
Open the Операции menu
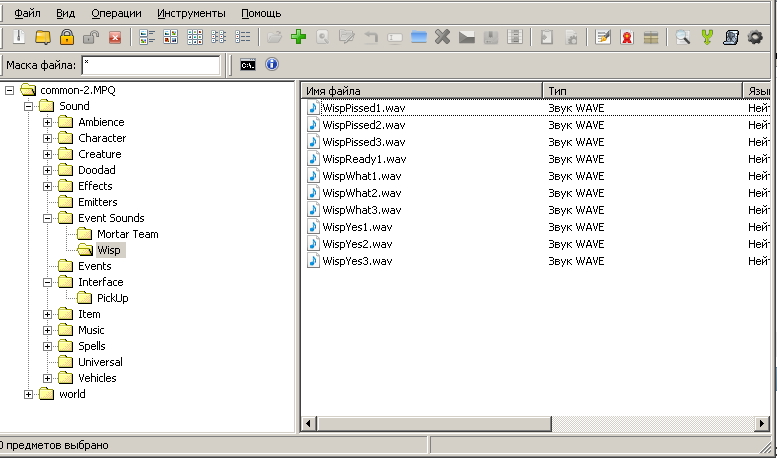coord(116,13)
